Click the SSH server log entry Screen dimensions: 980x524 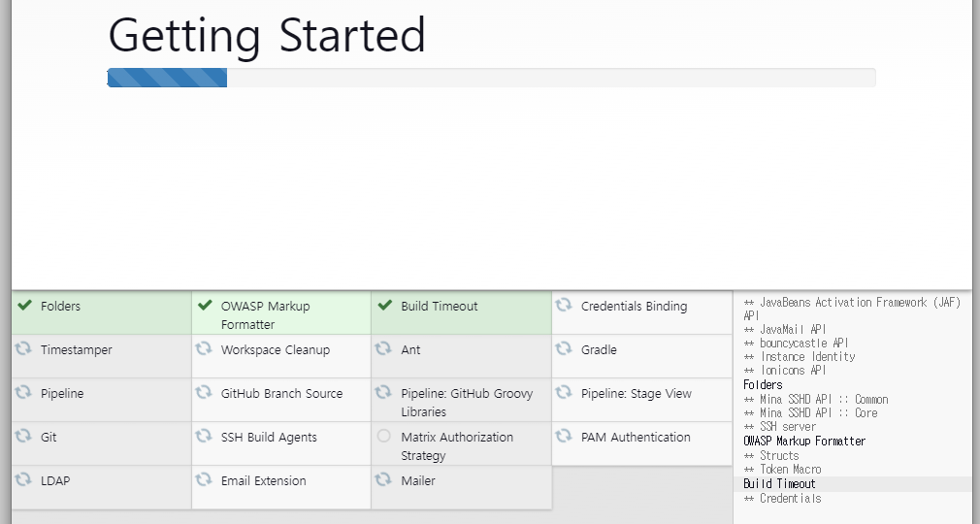780,426
